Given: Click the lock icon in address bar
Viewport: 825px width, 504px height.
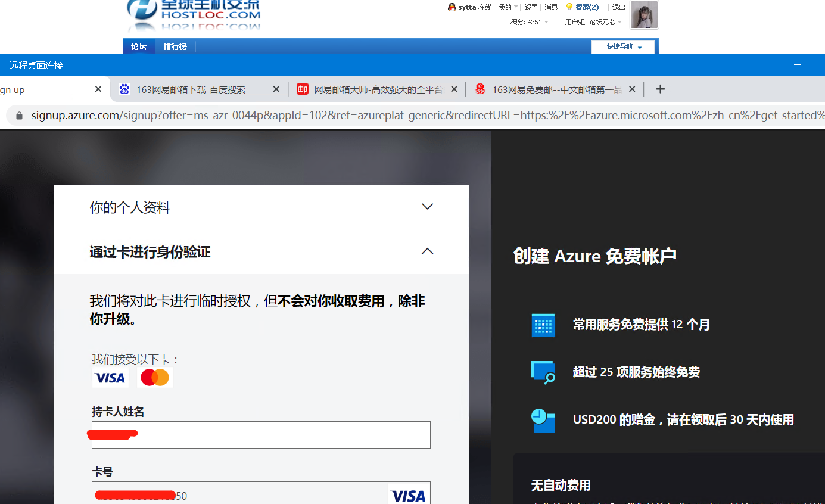Looking at the screenshot, I should (x=19, y=115).
